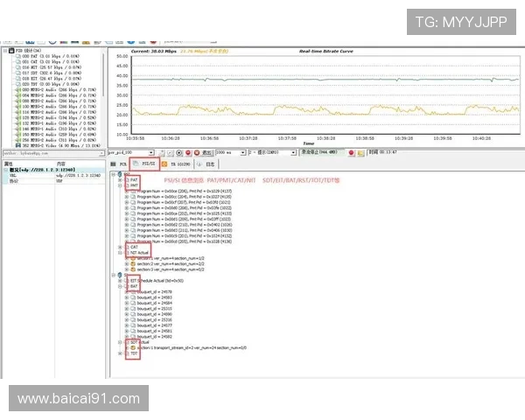
Task: Click the 001 CAT PID icon
Action: 19,61
